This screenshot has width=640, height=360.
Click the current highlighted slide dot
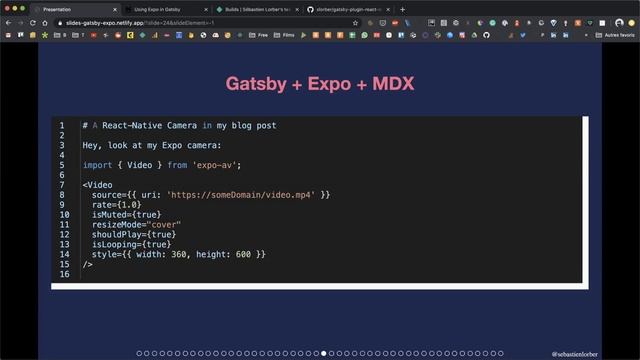324,353
